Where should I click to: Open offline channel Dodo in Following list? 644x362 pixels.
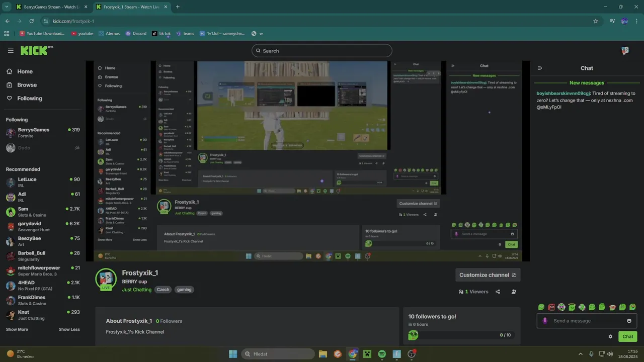tap(43, 148)
